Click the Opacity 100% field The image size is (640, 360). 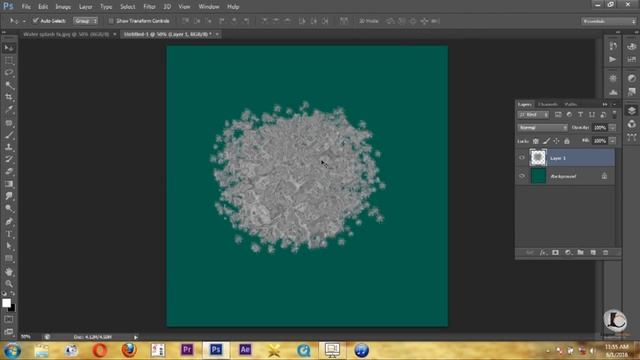tap(600, 128)
